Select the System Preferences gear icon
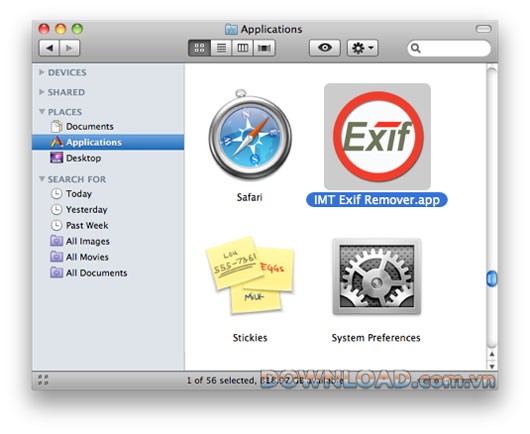The image size is (530, 434). click(377, 276)
